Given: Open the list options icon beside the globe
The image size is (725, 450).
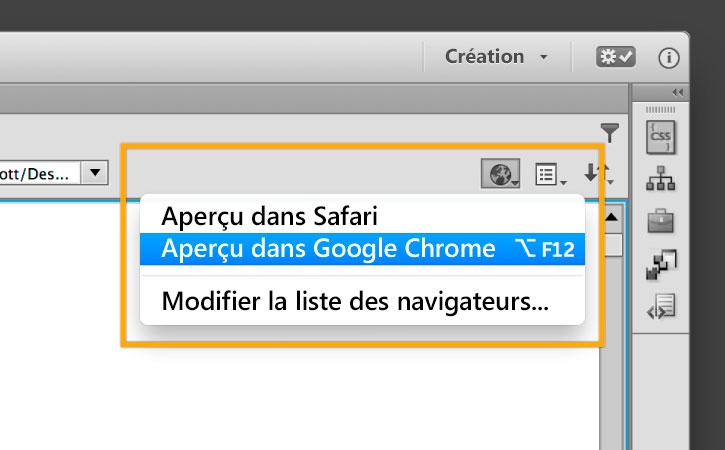Looking at the screenshot, I should tap(549, 175).
